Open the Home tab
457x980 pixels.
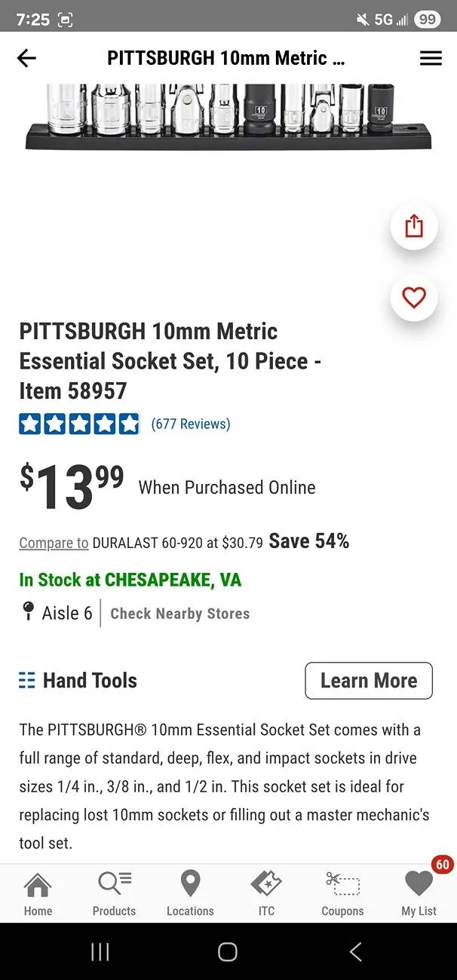point(38,894)
